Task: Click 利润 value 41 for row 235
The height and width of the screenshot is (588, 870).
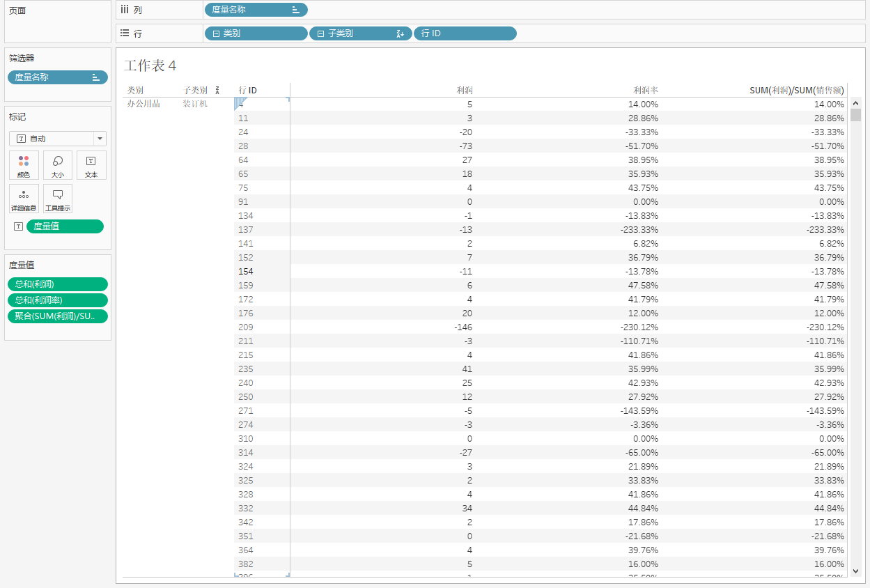Action: (467, 369)
